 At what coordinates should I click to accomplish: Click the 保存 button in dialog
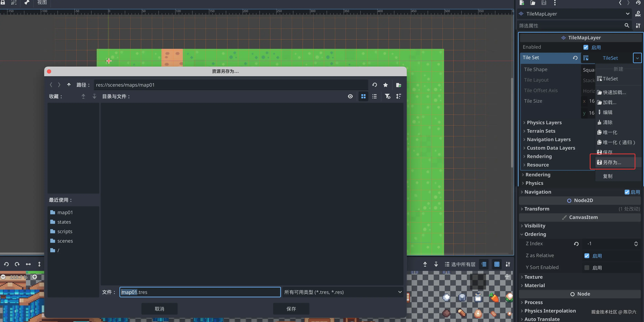point(291,309)
